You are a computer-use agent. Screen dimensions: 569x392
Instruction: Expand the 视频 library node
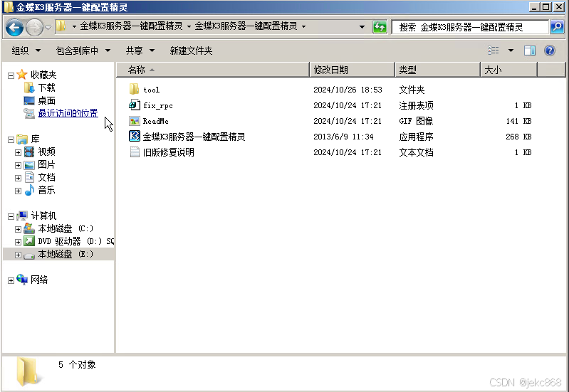pyautogui.click(x=18, y=152)
